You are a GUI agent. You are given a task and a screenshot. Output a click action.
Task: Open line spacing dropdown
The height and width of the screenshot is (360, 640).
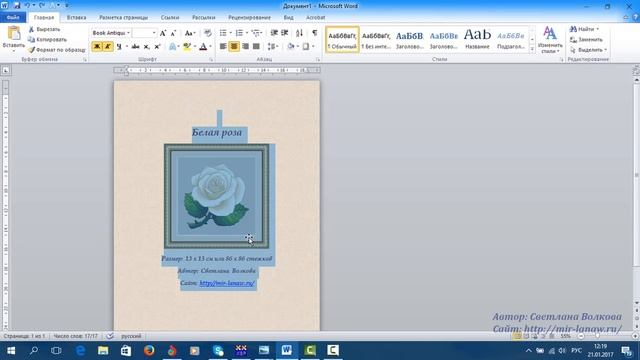273,47
